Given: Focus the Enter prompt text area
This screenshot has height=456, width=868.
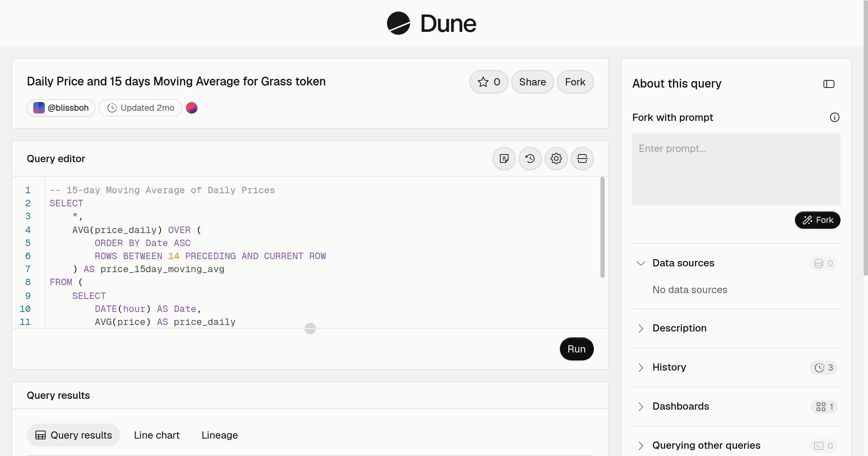Looking at the screenshot, I should [x=736, y=169].
